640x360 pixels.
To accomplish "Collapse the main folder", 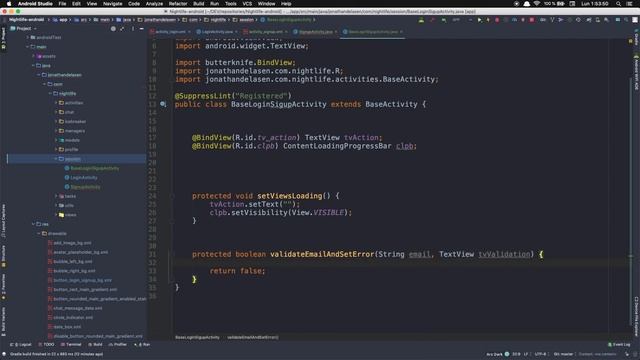I will tap(28, 47).
